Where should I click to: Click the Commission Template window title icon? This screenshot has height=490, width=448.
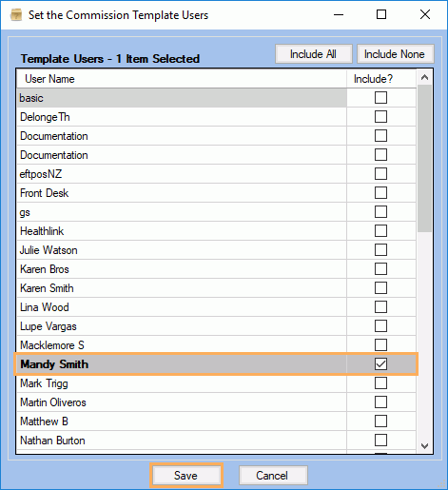[x=16, y=15]
